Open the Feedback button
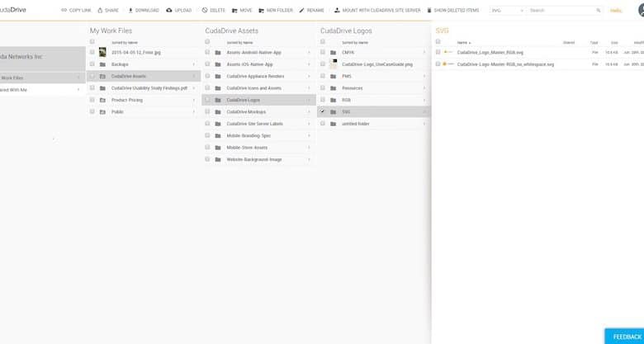The height and width of the screenshot is (344, 644). click(x=624, y=337)
